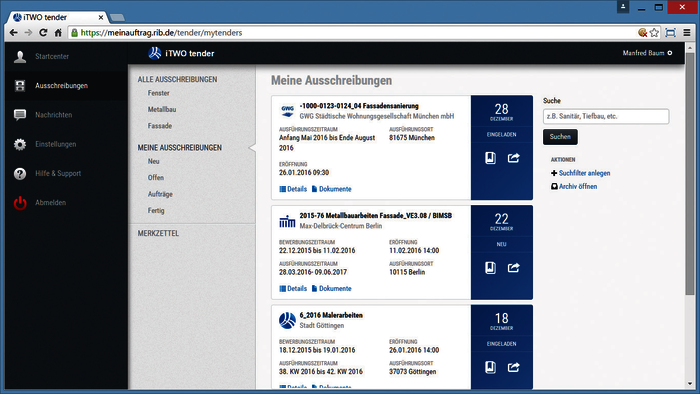Share the Metallbauarbeiten Fassade tender
Screen dimensions: 700x394
(x=513, y=268)
